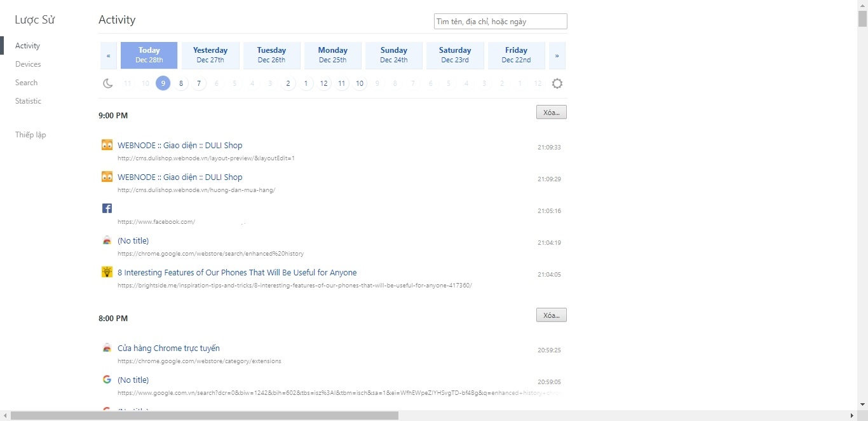Click the hamster favicon next to the webstore (No title) entry
The width and height of the screenshot is (868, 421).
tap(107, 241)
